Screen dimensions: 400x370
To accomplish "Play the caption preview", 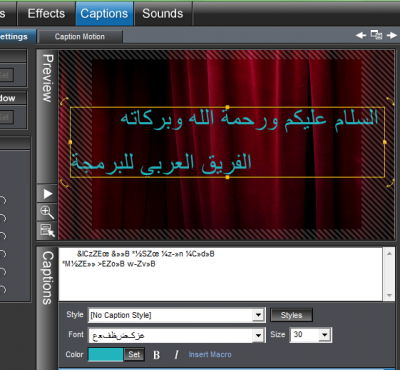I will click(47, 194).
